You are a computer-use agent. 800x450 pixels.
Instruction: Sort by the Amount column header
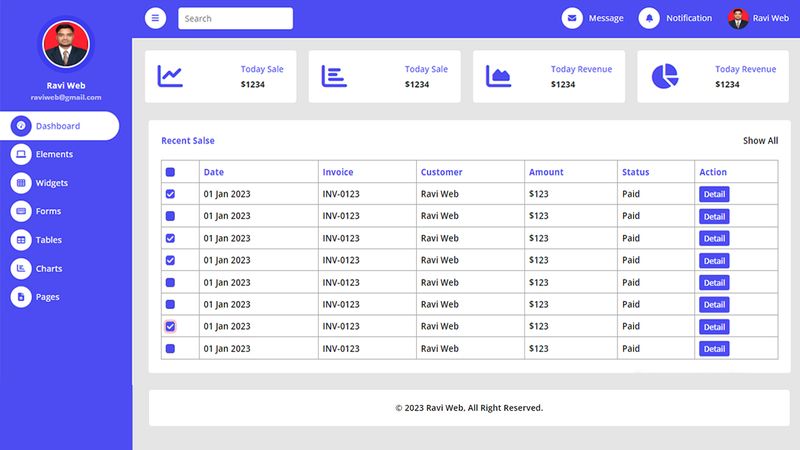pos(546,172)
